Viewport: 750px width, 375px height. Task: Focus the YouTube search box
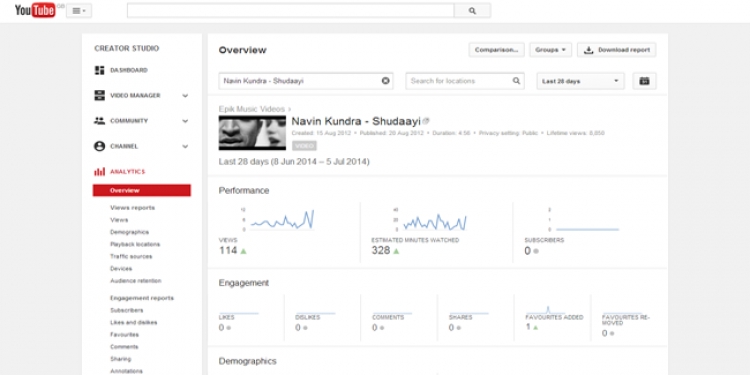tap(290, 11)
